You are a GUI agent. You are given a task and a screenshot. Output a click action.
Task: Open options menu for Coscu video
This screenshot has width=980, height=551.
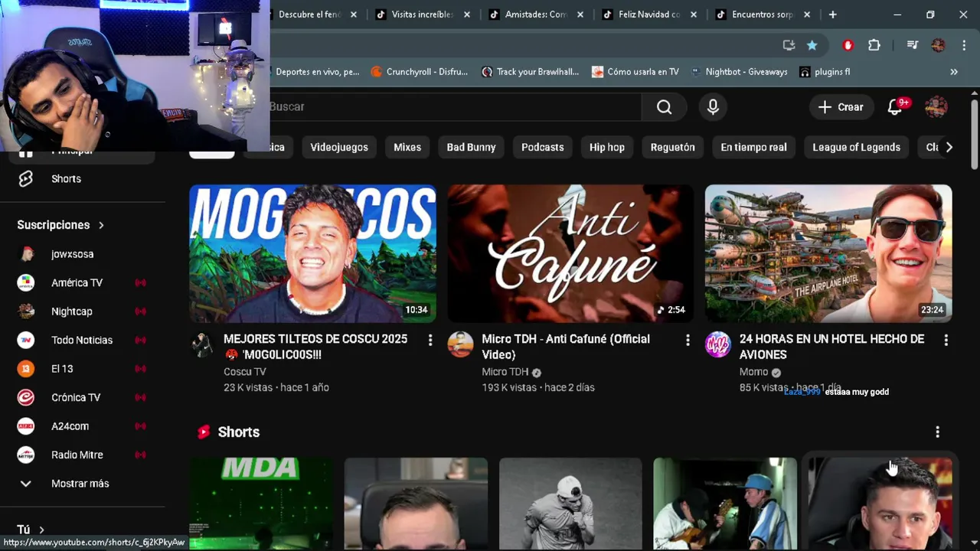click(x=430, y=340)
